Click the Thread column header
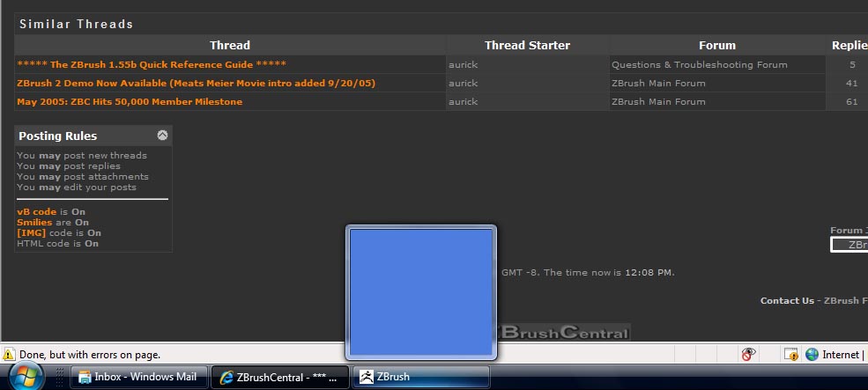 [230, 46]
